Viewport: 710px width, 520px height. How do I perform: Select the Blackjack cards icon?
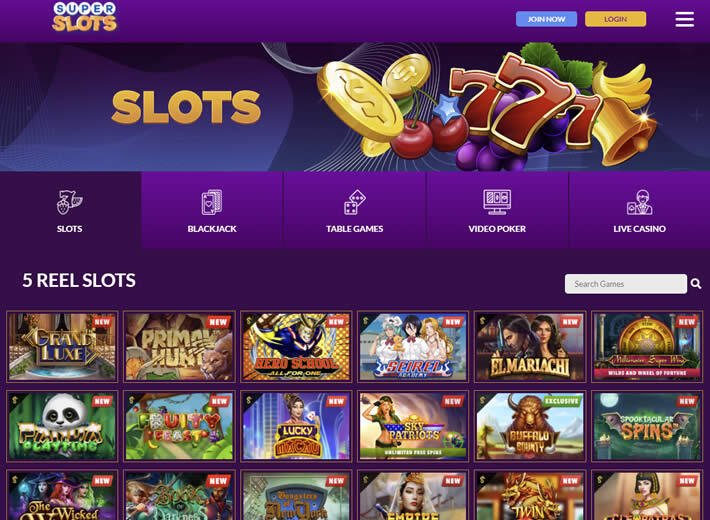(x=212, y=202)
